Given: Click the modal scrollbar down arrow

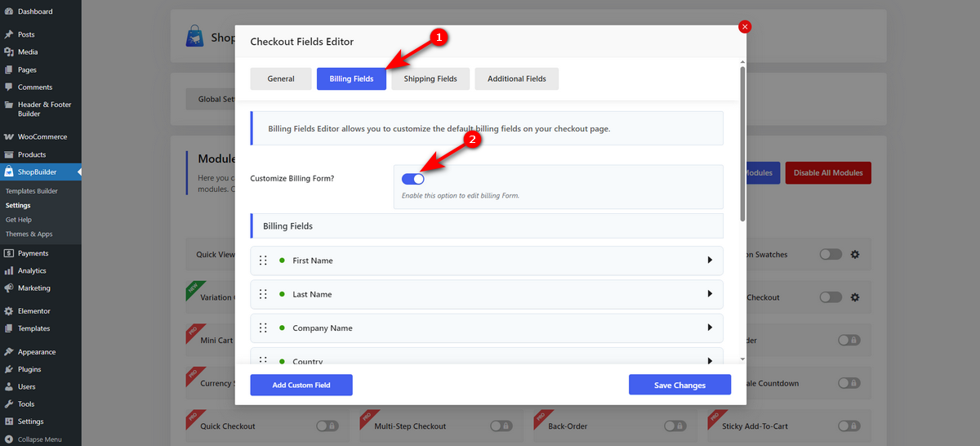Looking at the screenshot, I should pos(742,358).
